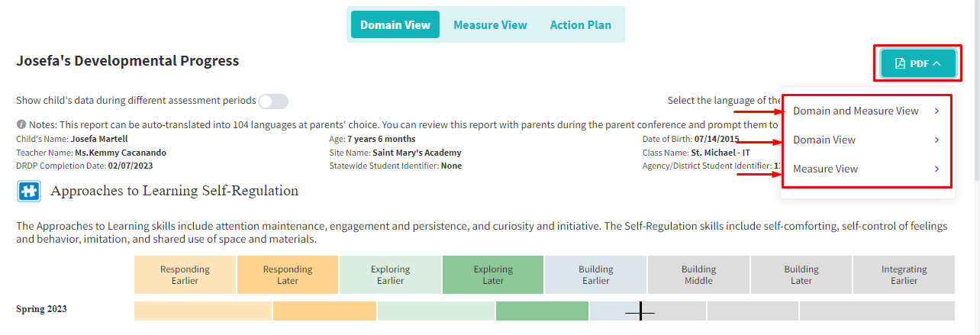
Task: Click the puzzle piece icon beside Approaches to Learning
Action: (x=29, y=191)
